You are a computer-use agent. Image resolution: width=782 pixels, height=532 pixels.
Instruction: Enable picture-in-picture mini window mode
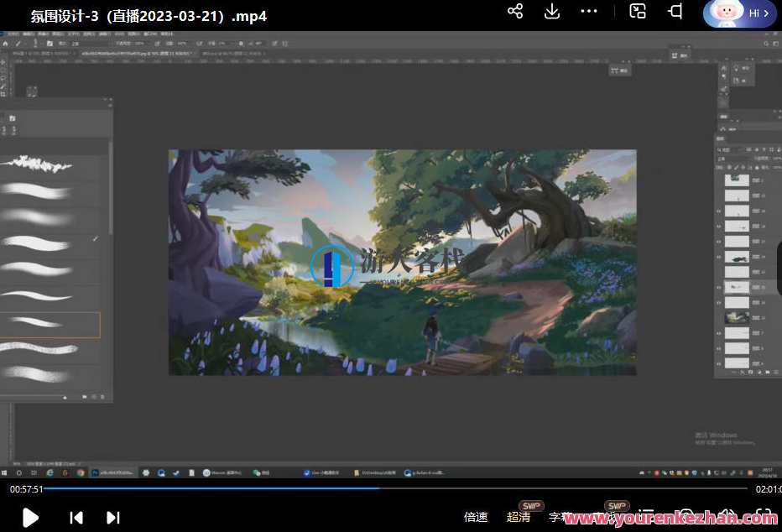tap(638, 12)
